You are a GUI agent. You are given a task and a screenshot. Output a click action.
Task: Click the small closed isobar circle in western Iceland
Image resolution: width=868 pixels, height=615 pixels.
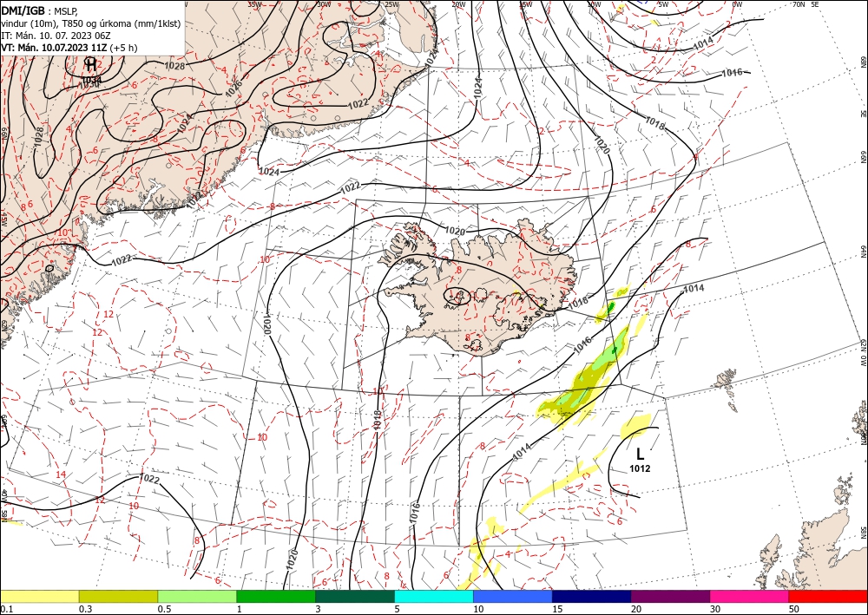point(457,297)
